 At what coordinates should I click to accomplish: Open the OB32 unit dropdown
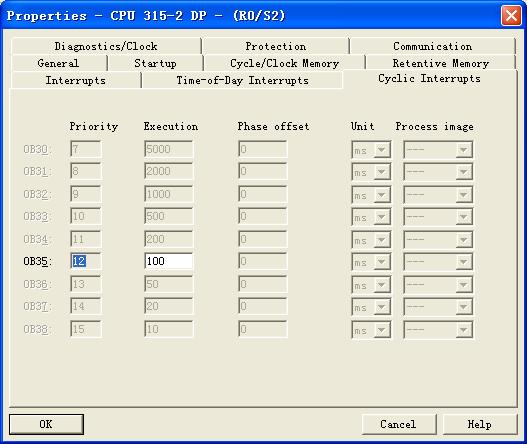pyautogui.click(x=371, y=195)
